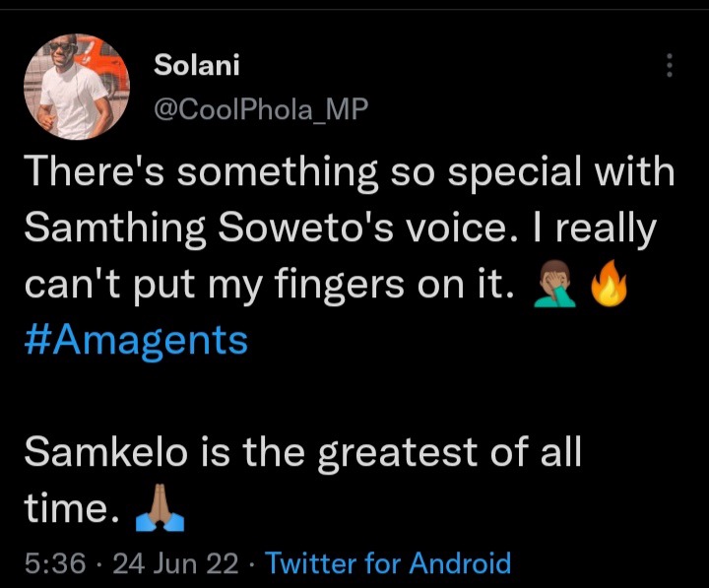The width and height of the screenshot is (709, 588).
Task: Open the @CoolPhola_MP handle
Action: pyautogui.click(x=261, y=109)
